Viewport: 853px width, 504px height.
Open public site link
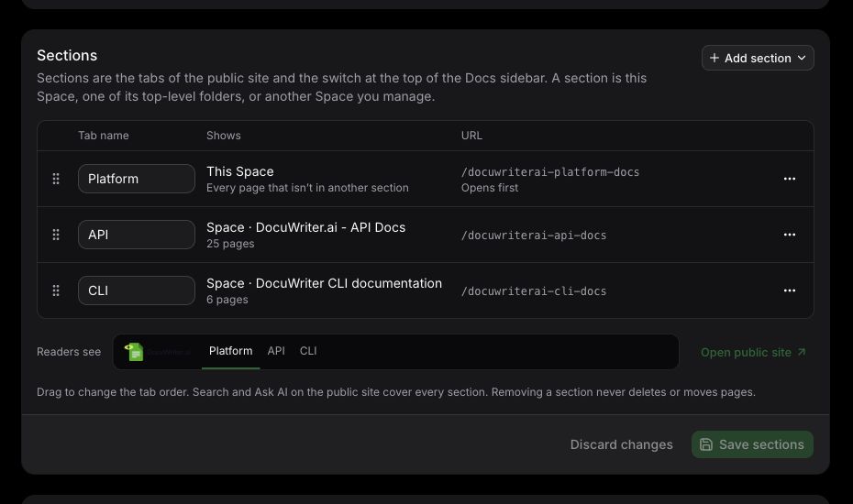(x=753, y=352)
